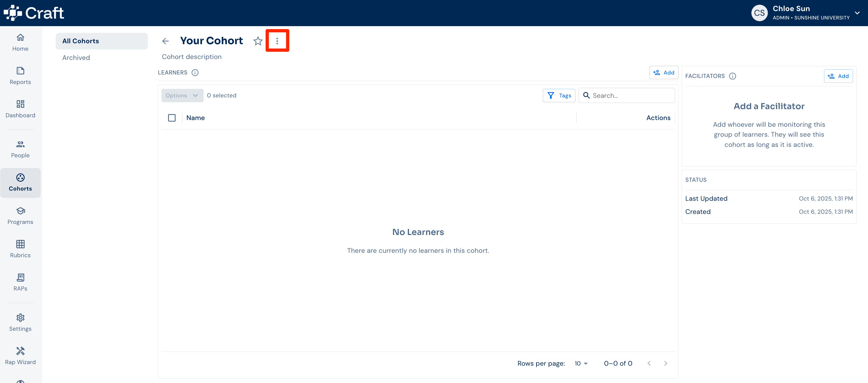Viewport: 868px width, 383px height.
Task: Switch to the Archived cohorts list
Action: pos(76,58)
